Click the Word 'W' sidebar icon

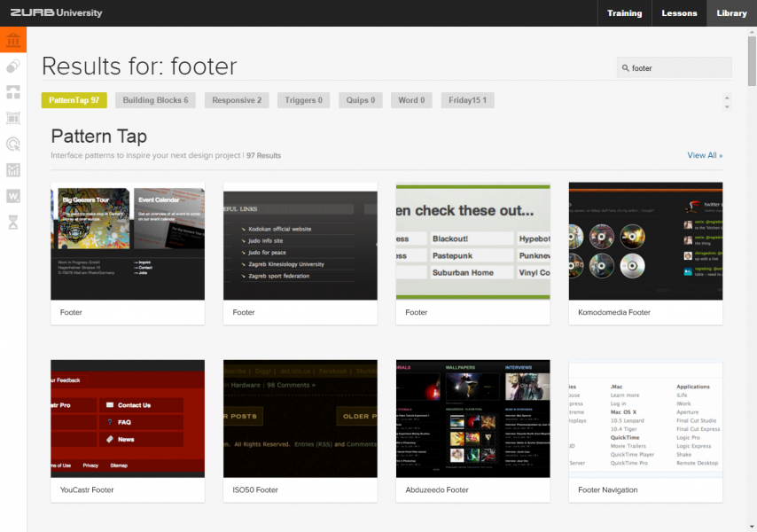click(12, 195)
